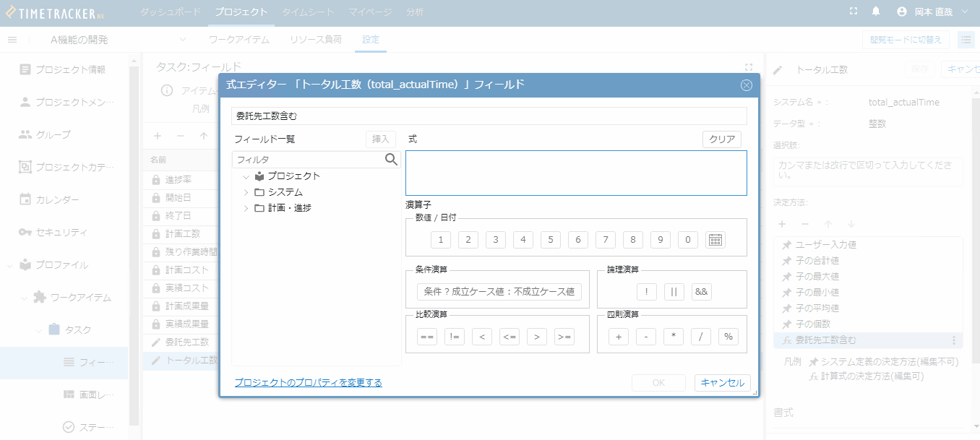Click the fullscreen icon in top bar

coord(854,12)
